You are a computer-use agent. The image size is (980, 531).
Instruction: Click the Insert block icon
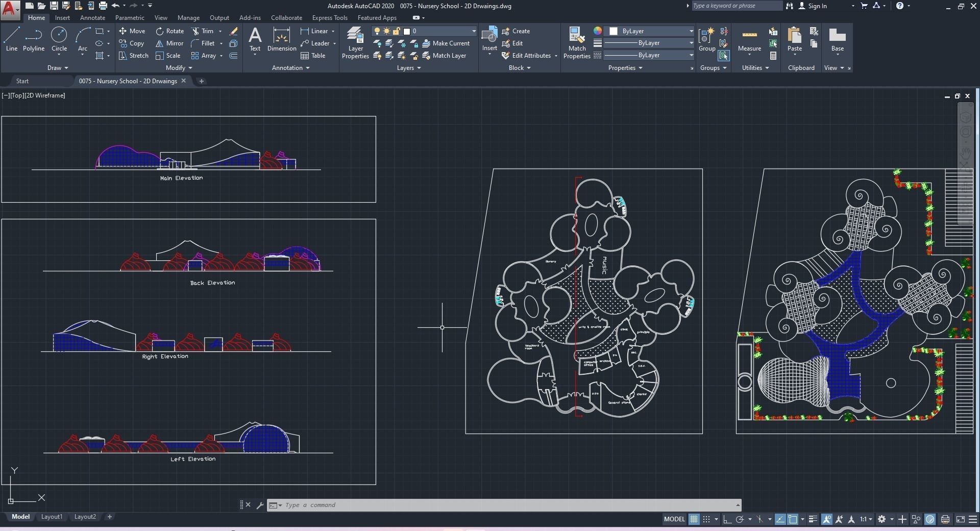pyautogui.click(x=489, y=39)
